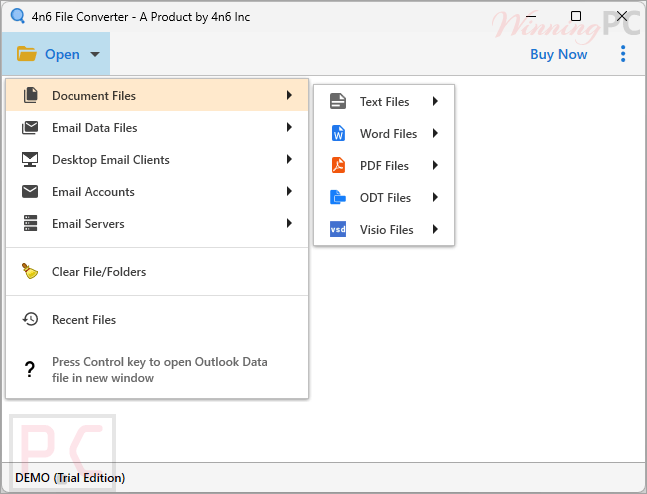Expand the Desktop Email Clients submenu arrow
The image size is (647, 494).
pyautogui.click(x=289, y=159)
